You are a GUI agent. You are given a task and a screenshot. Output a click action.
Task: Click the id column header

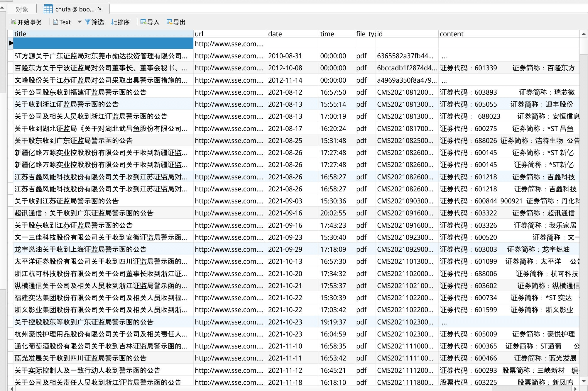click(x=407, y=34)
